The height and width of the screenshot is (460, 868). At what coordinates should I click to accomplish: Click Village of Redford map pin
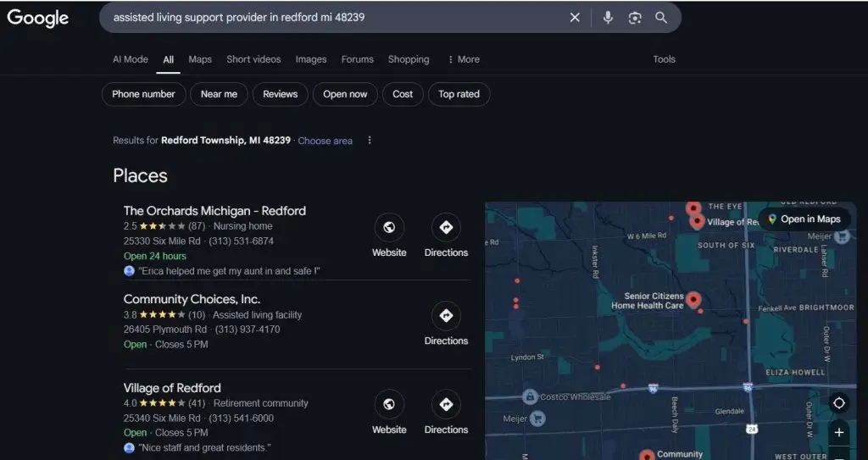point(698,221)
